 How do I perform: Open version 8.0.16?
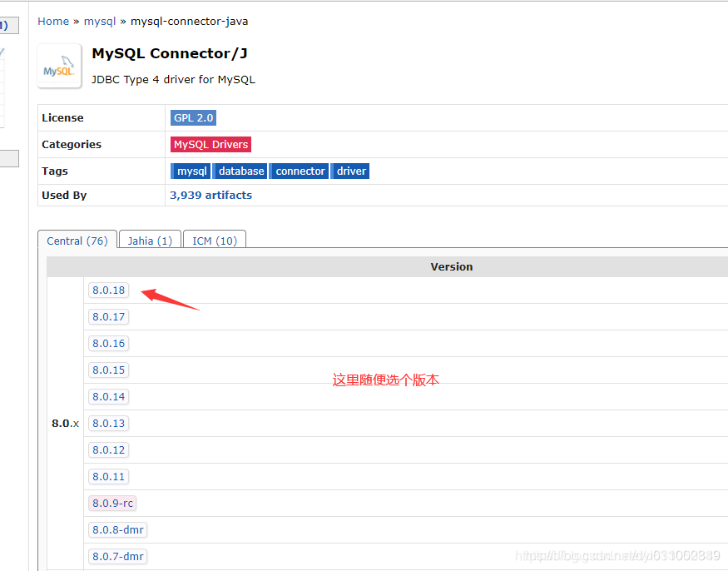[x=109, y=343]
